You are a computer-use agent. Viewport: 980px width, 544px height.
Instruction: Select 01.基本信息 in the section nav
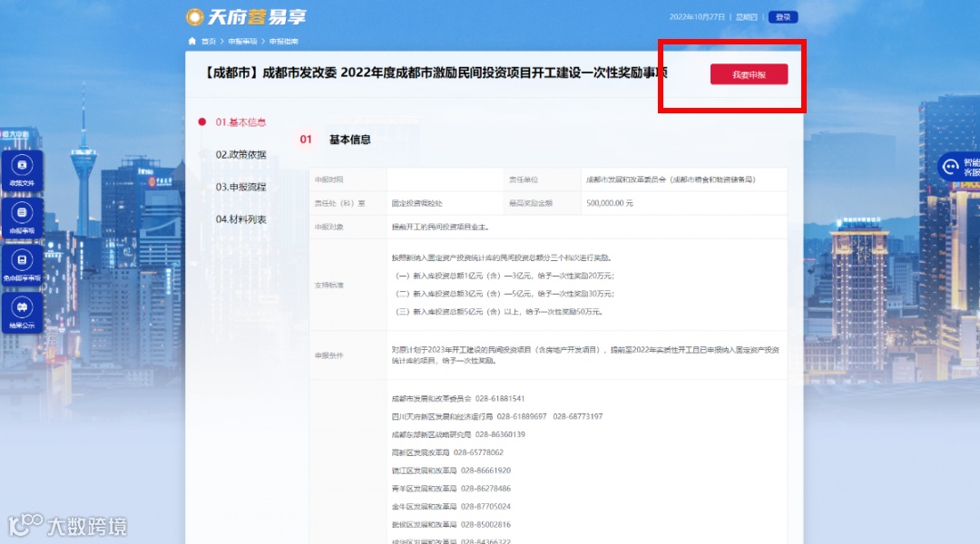tap(240, 121)
